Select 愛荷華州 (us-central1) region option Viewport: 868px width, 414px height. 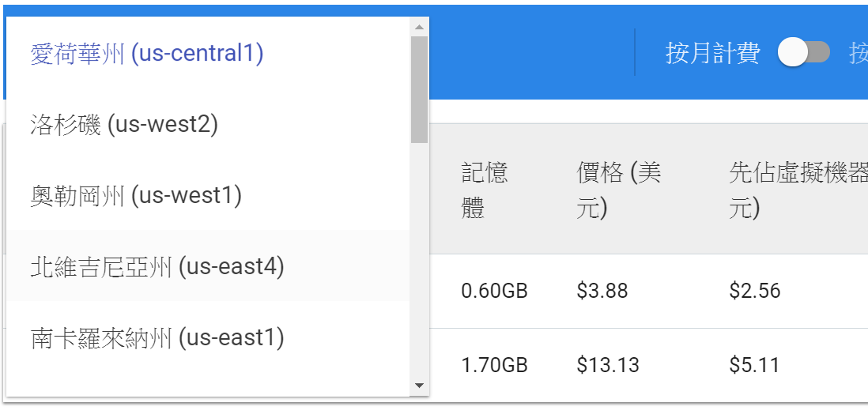click(x=147, y=54)
